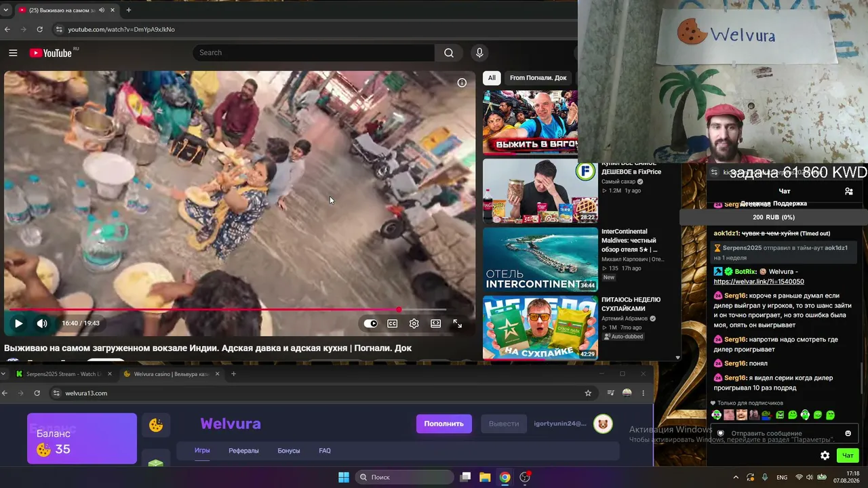This screenshot has height=488, width=868.
Task: Enter fullscreen in the YouTube player
Action: [x=457, y=323]
